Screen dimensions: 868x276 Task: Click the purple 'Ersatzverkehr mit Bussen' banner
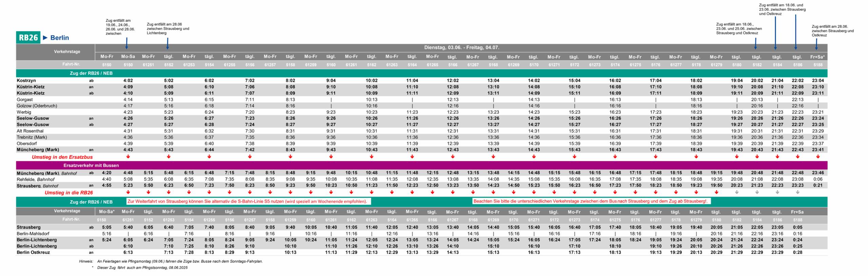421,165
